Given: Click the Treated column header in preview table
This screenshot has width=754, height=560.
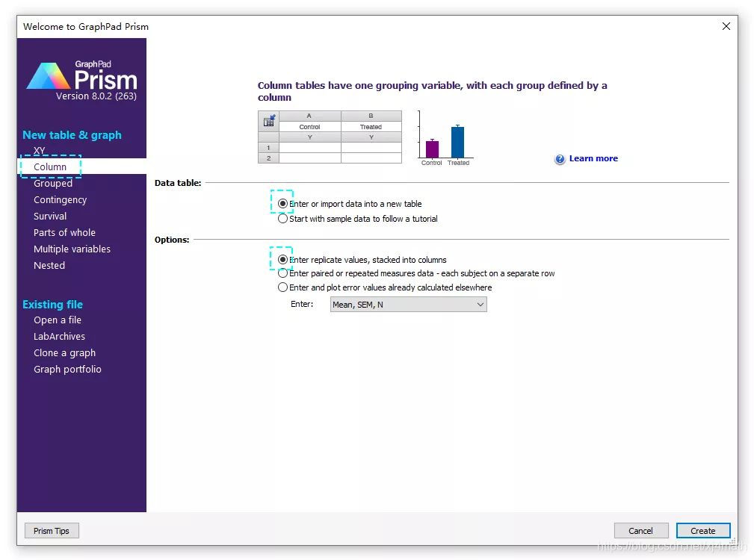Looking at the screenshot, I should pyautogui.click(x=371, y=127).
